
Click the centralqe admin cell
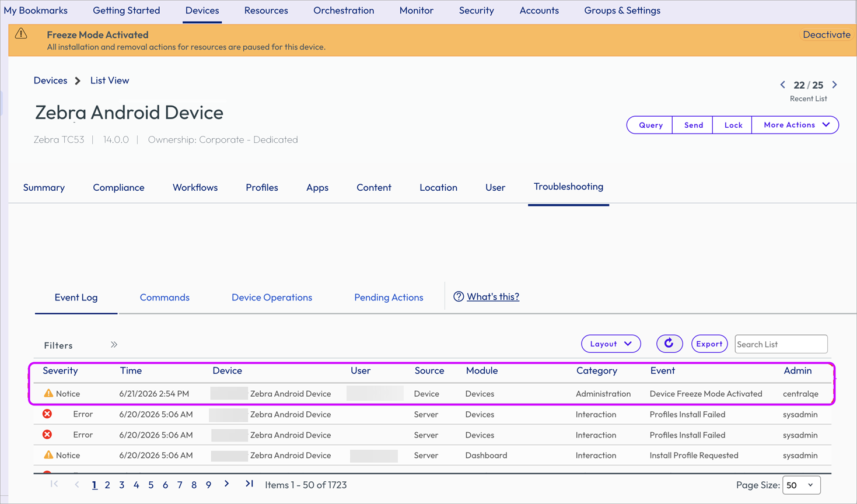click(800, 394)
